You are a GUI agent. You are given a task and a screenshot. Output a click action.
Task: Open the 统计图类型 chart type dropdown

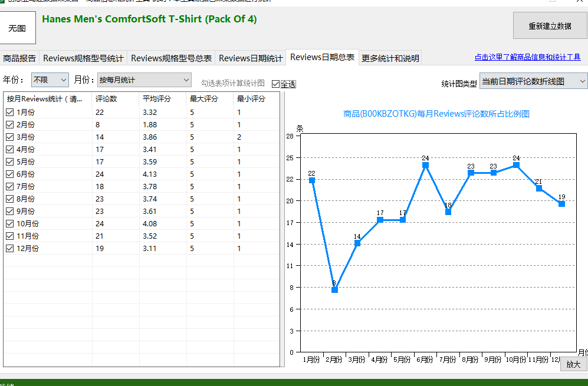[x=533, y=81]
